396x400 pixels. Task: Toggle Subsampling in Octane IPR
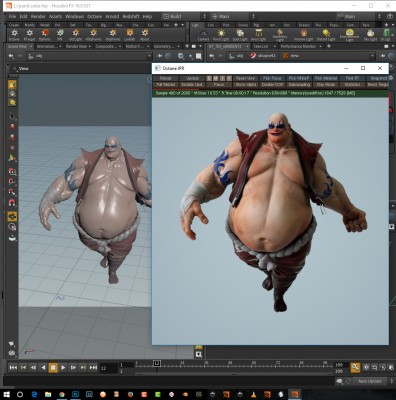coord(299,85)
